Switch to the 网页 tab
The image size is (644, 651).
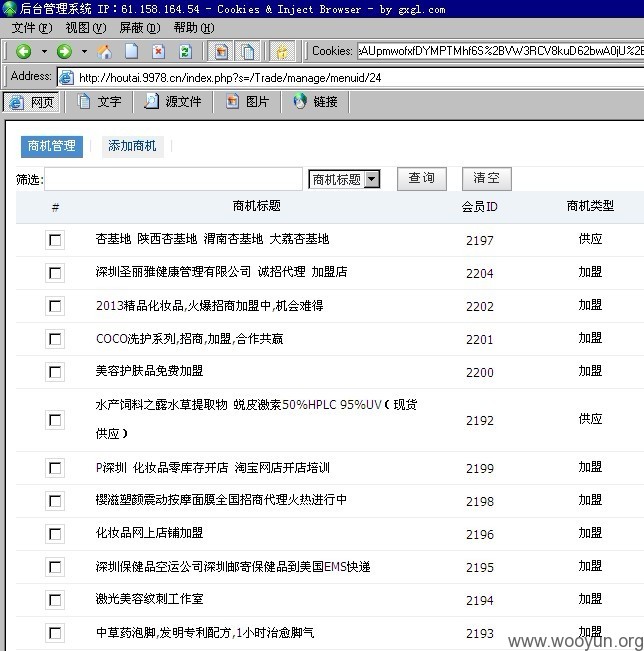[32, 102]
